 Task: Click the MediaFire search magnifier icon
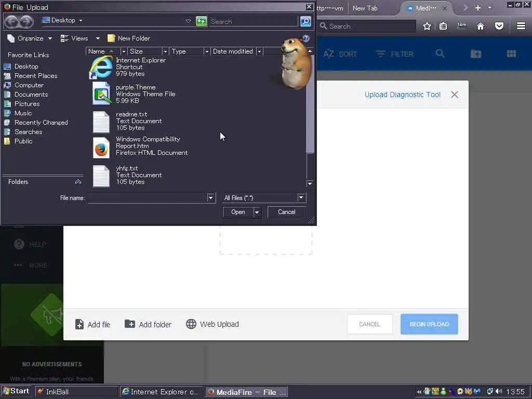pyautogui.click(x=440, y=54)
